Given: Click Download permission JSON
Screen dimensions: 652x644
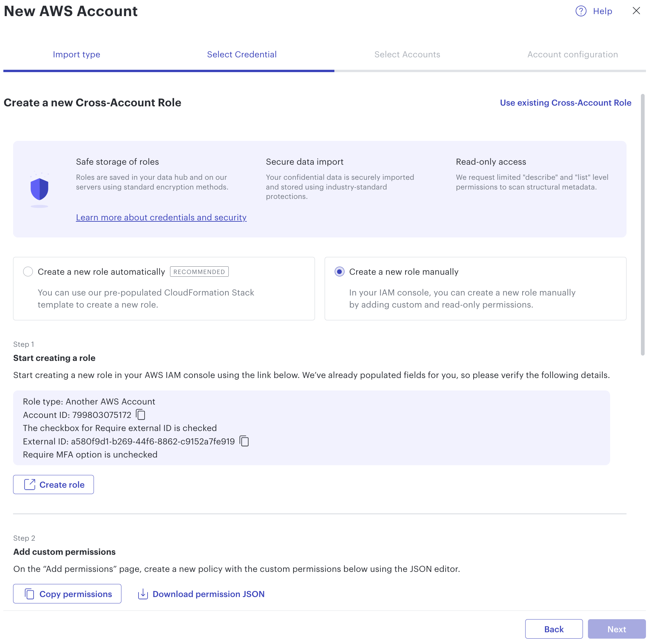Looking at the screenshot, I should (x=209, y=594).
